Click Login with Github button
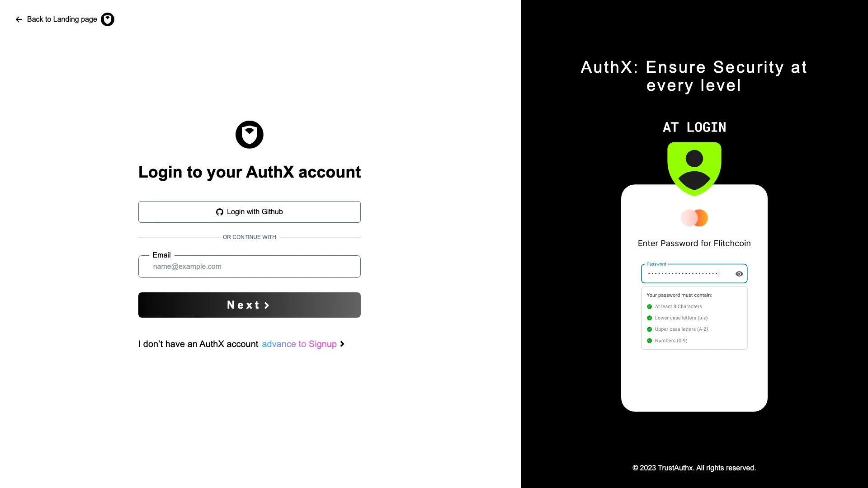 pos(249,211)
